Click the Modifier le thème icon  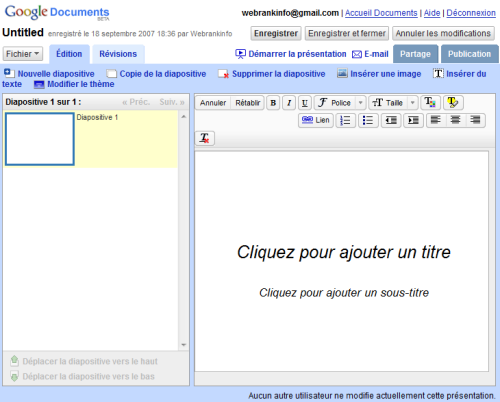pyautogui.click(x=39, y=85)
